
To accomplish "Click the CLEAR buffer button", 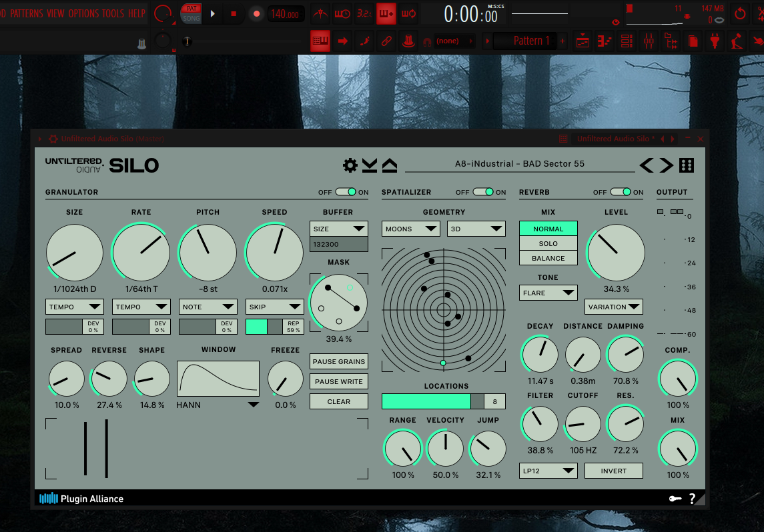I will [x=339, y=401].
